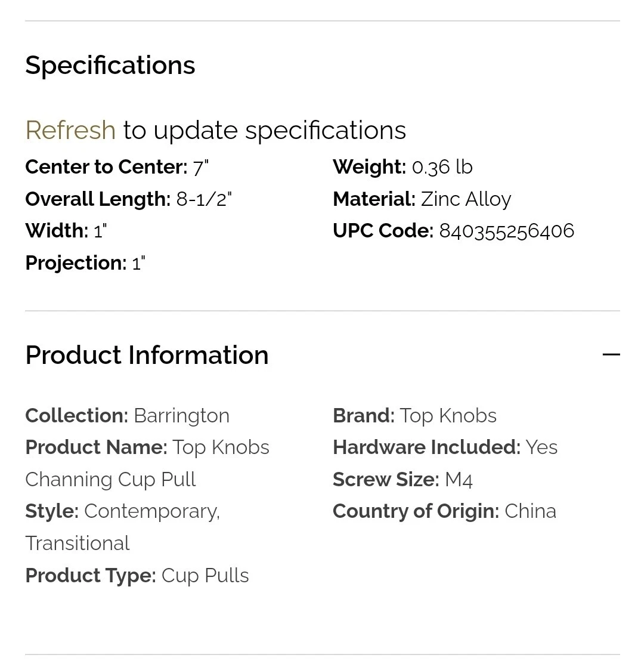Click the Material Zinc Alloy value

pos(466,199)
